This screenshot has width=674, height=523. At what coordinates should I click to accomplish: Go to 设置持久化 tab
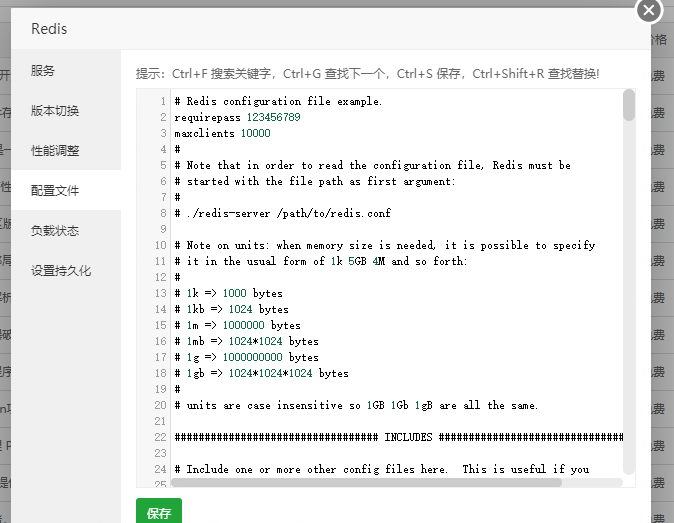click(61, 270)
